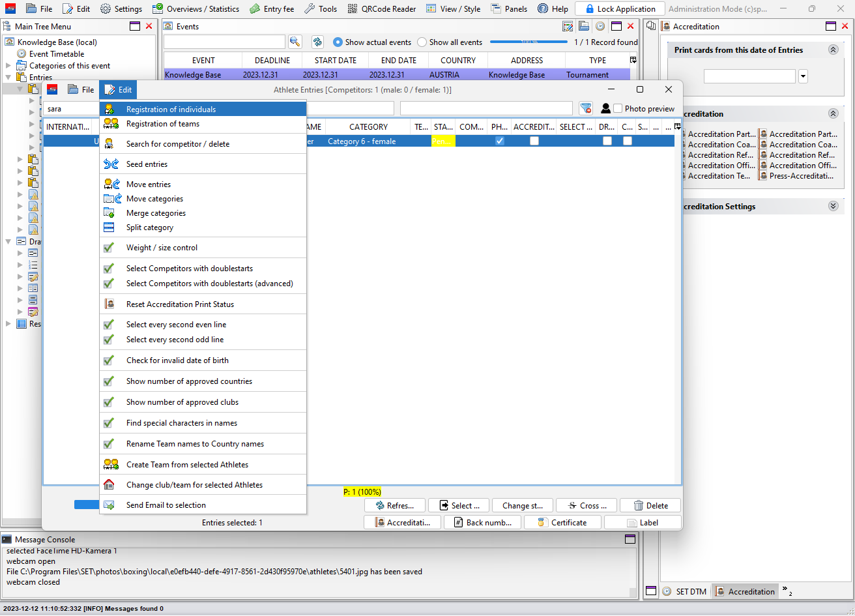Select Registration of teams menu entry
The image size is (855, 616).
coord(163,124)
